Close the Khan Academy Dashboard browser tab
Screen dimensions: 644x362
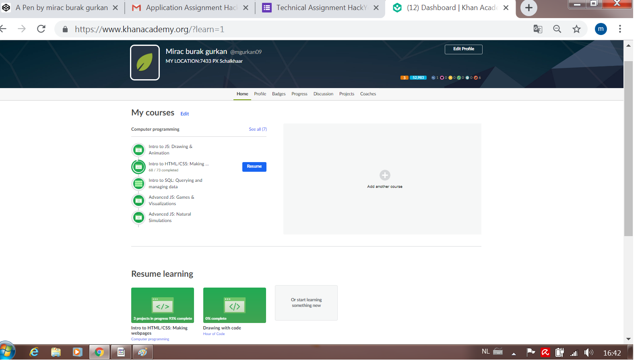506,8
